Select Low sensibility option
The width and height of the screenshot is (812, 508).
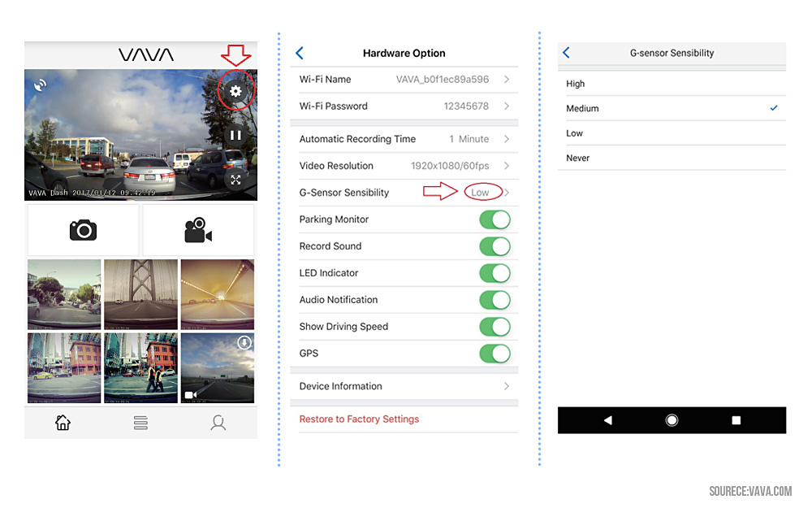coord(672,133)
